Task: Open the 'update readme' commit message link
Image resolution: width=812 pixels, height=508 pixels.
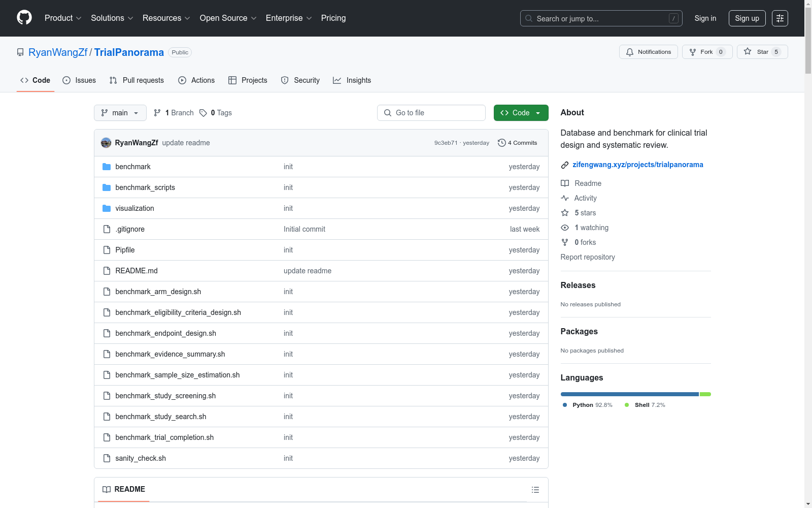Action: click(x=186, y=143)
